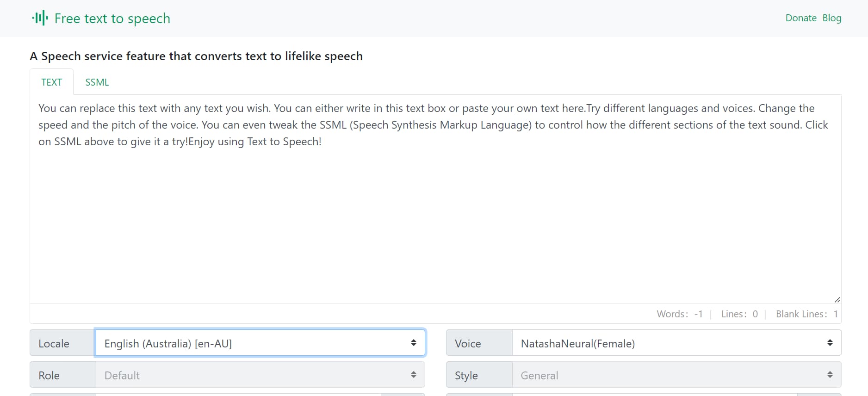
Task: Open the Donate link
Action: click(801, 18)
